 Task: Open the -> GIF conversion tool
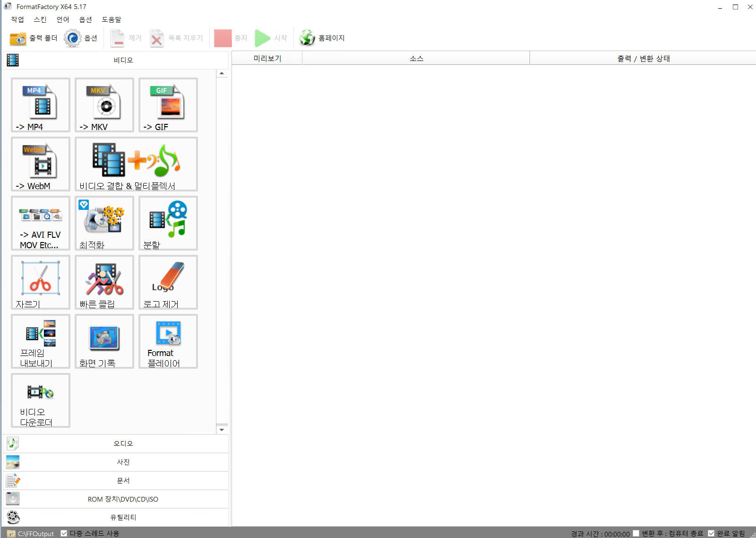pos(168,105)
